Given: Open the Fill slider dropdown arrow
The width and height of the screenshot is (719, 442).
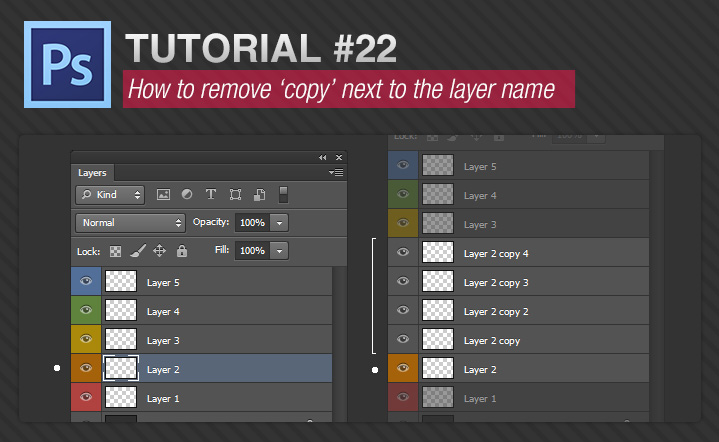Looking at the screenshot, I should point(280,251).
